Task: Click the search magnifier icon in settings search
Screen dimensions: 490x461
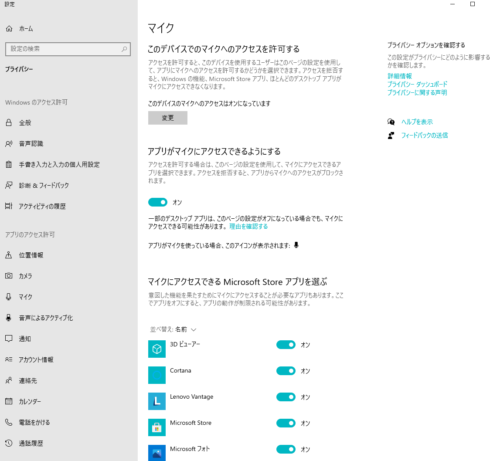Action: [x=124, y=49]
